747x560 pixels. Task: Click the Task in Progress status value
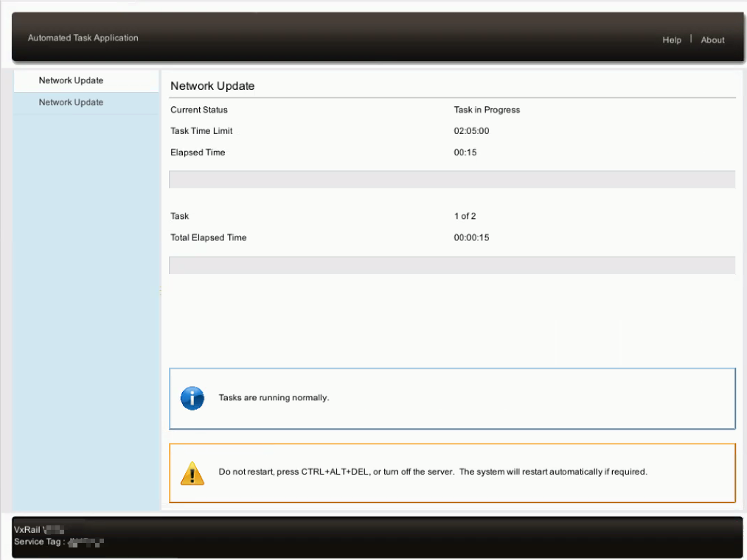click(487, 110)
